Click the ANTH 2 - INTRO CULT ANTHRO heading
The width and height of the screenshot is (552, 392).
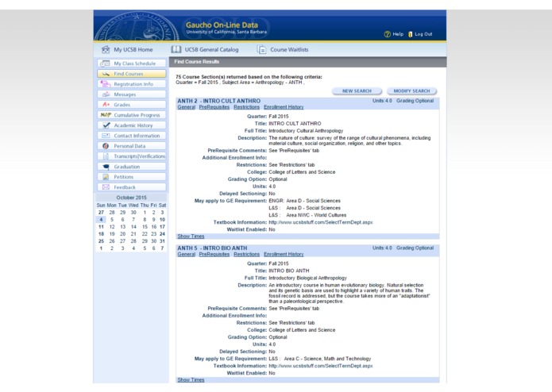coord(219,101)
